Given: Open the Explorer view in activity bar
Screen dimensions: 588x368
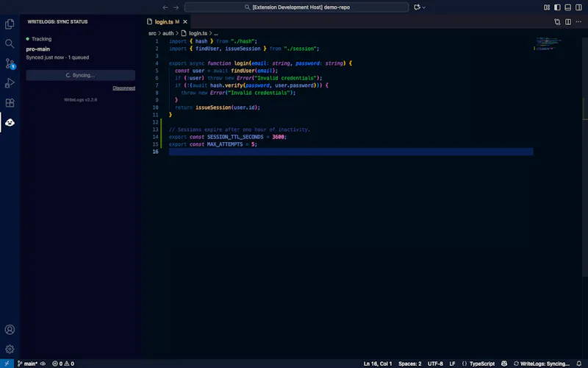Looking at the screenshot, I should tap(10, 24).
